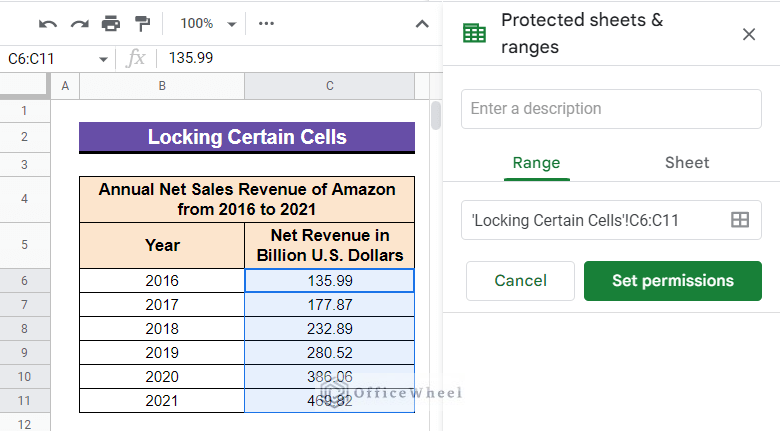Select row 6 header
Viewport: 780px width, 431px height.
pos(24,281)
